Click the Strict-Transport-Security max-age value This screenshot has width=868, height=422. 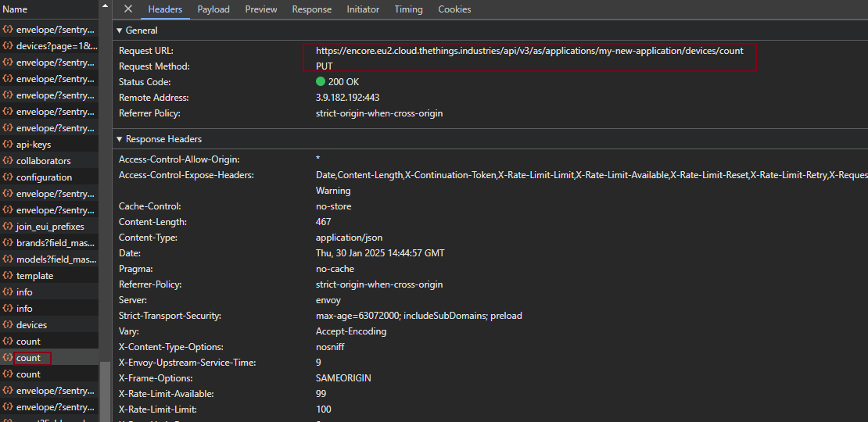coord(418,316)
